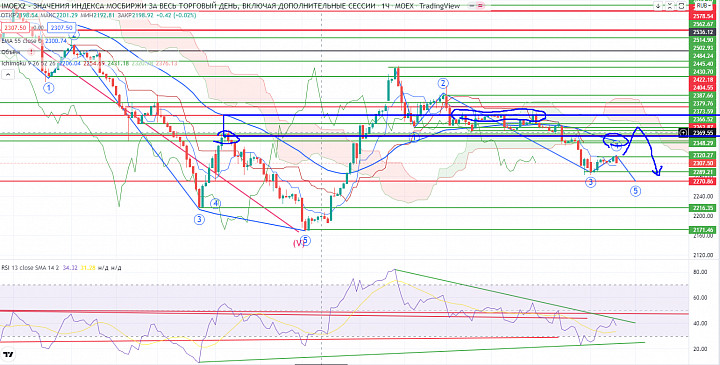Click the 2445.40 price label
720x365 pixels.
coord(704,64)
